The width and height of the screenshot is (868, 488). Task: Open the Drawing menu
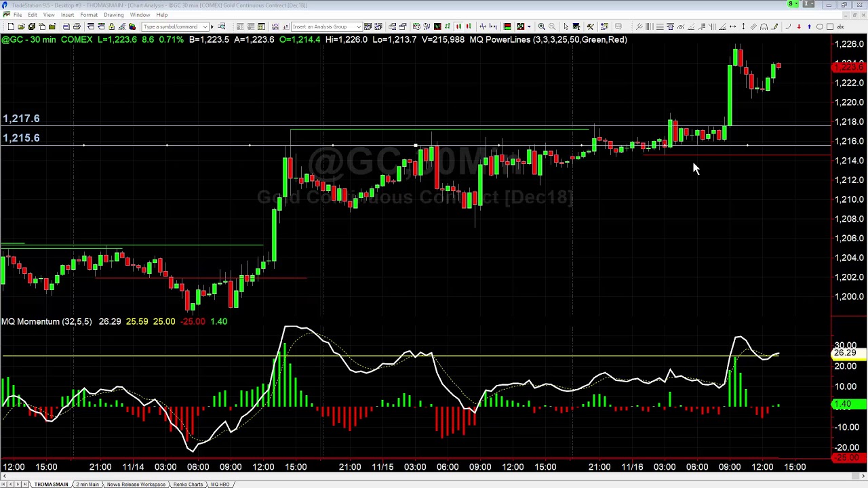[x=113, y=14]
